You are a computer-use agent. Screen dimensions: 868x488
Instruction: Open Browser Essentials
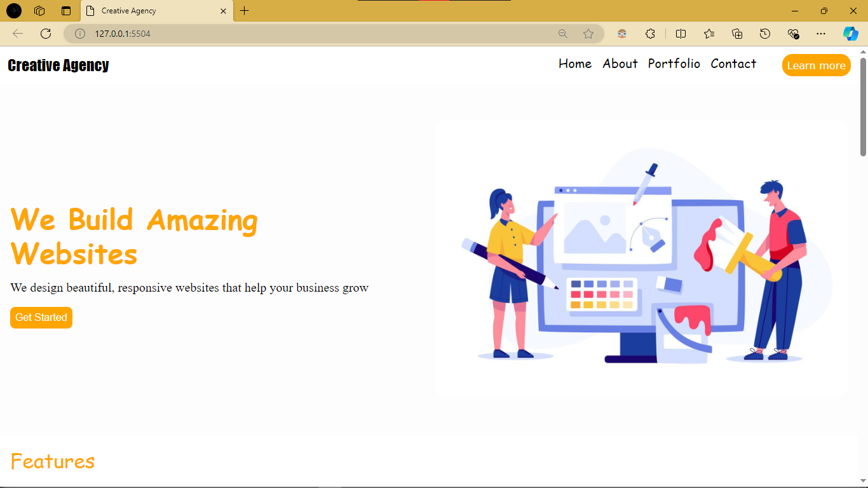[793, 34]
